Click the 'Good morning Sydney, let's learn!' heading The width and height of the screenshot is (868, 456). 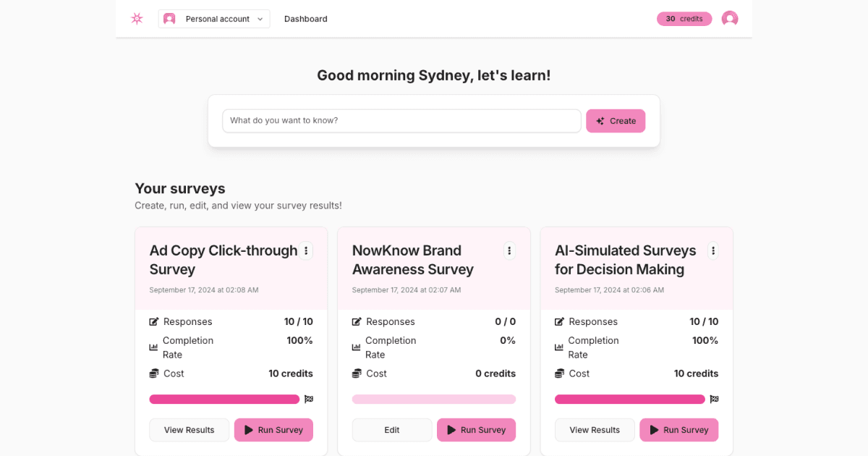(434, 75)
